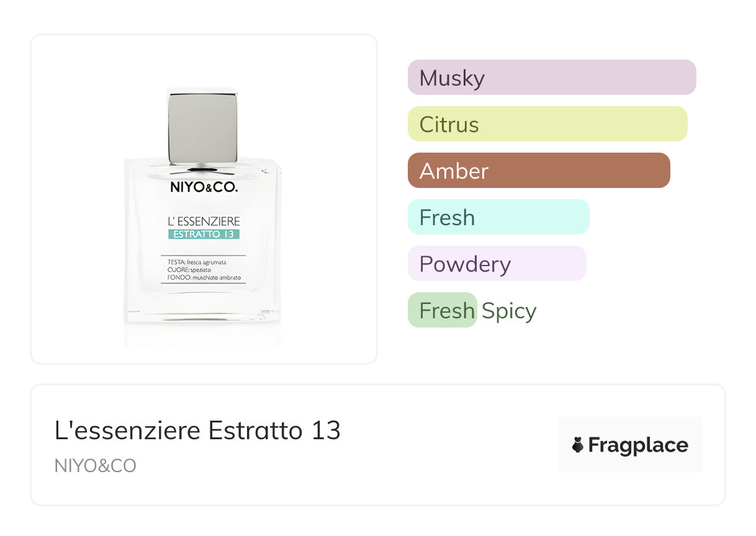The image size is (756, 536).
Task: Click the L'ESSENZIERE text on the bottle
Action: [204, 221]
